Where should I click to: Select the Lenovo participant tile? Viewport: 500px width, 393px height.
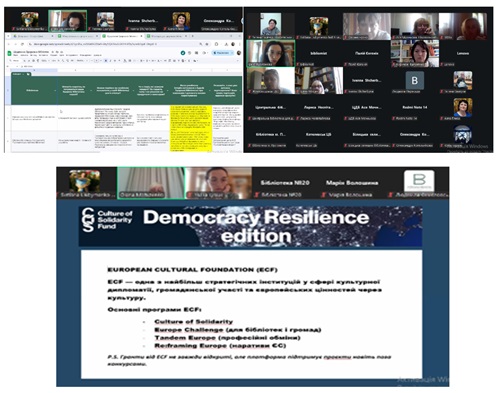[463, 53]
